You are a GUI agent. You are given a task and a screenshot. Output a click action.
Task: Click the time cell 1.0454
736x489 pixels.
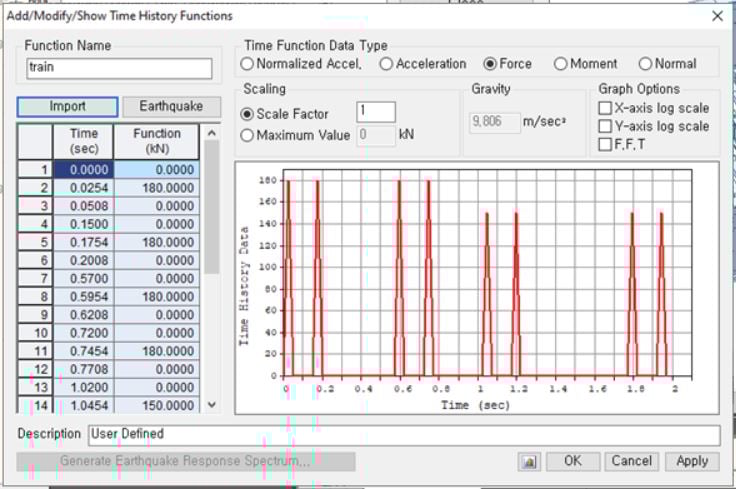[84, 405]
